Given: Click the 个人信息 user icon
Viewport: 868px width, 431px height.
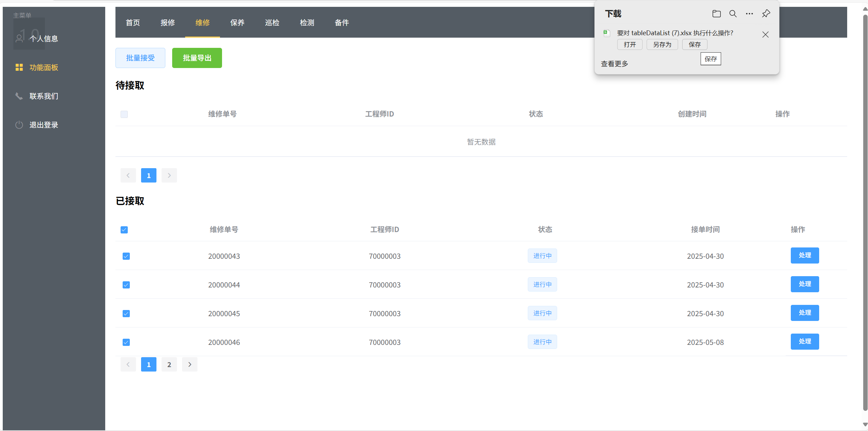Looking at the screenshot, I should [x=19, y=39].
